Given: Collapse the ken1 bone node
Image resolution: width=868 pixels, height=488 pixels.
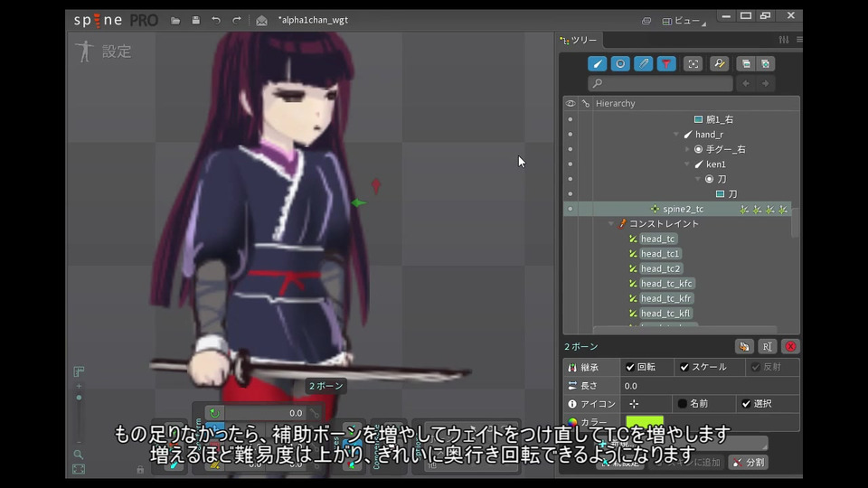Looking at the screenshot, I should click(687, 164).
